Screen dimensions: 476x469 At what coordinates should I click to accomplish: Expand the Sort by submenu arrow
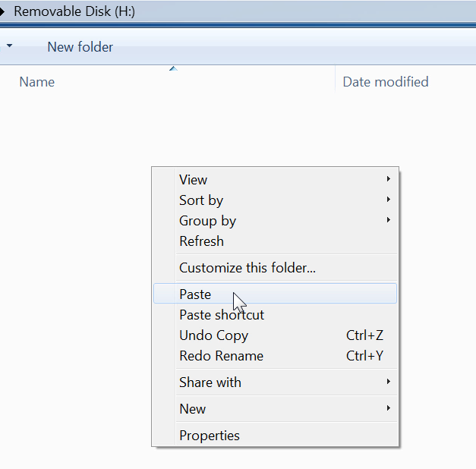pyautogui.click(x=388, y=200)
